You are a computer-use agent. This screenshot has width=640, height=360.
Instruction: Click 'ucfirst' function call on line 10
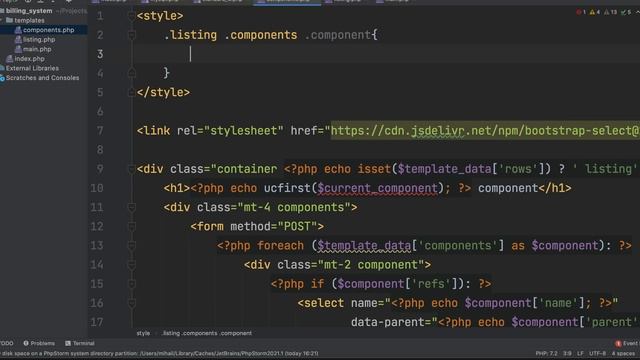[x=287, y=188]
